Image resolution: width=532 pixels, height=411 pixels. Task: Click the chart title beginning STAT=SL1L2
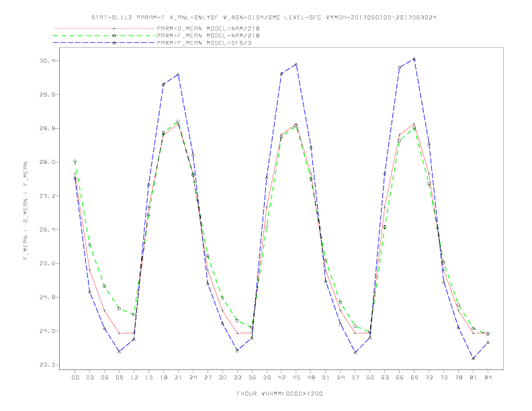click(263, 17)
